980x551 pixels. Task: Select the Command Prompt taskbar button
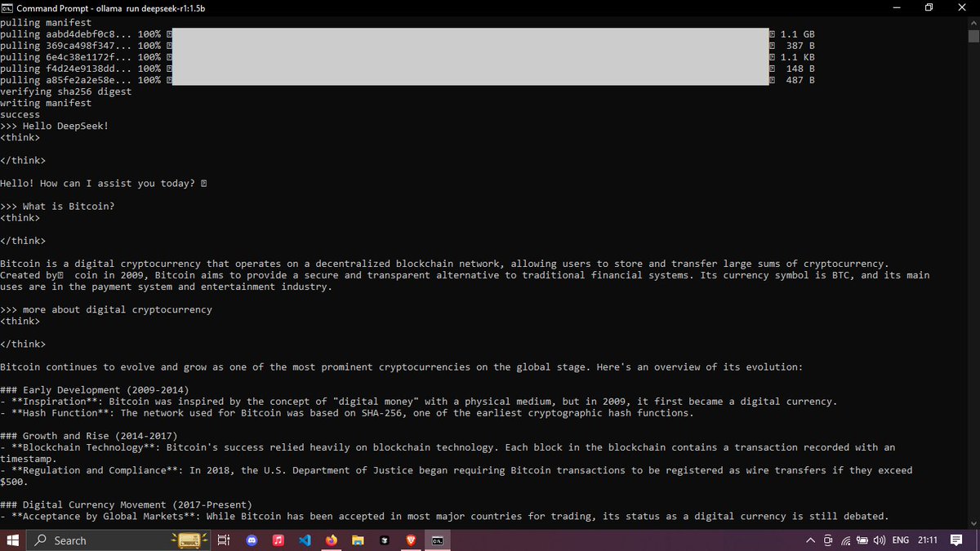click(x=437, y=540)
